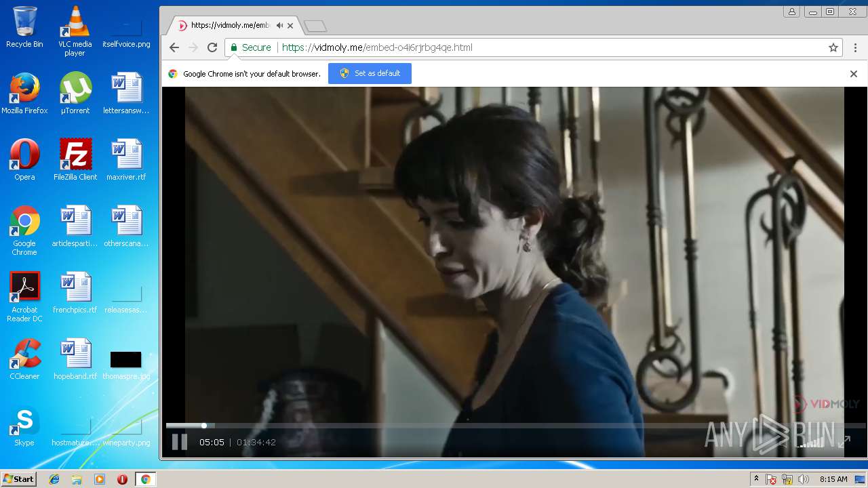Screen dimensions: 868x488
Task: Open Opera from the taskbar
Action: point(122,479)
